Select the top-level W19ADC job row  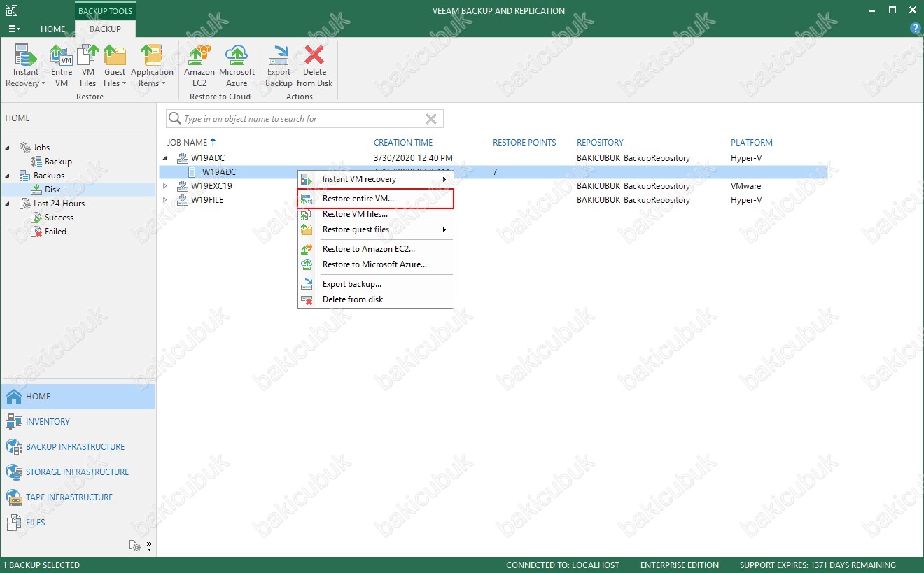tap(493, 158)
